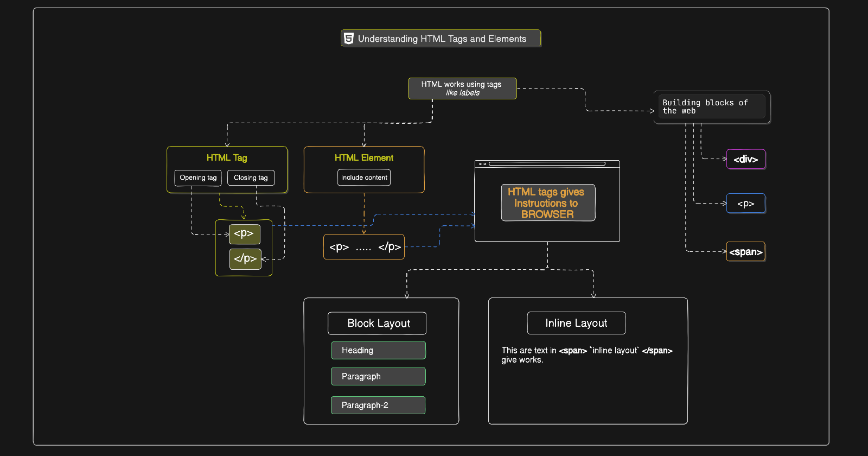Click the 'Building blocks of the web' note
This screenshot has height=456, width=868.
pos(712,107)
